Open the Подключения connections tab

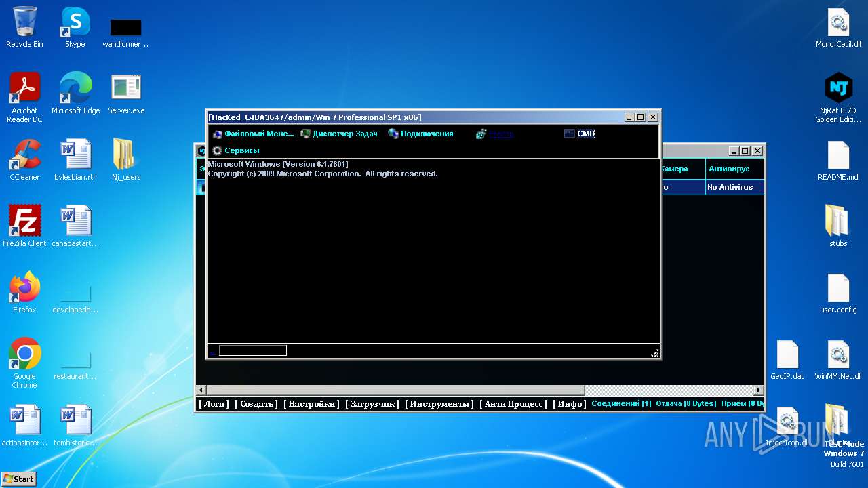(420, 134)
